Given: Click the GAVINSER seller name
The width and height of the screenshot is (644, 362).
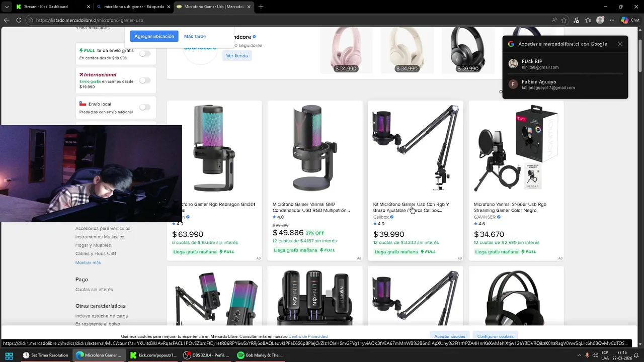Looking at the screenshot, I should click(485, 217).
